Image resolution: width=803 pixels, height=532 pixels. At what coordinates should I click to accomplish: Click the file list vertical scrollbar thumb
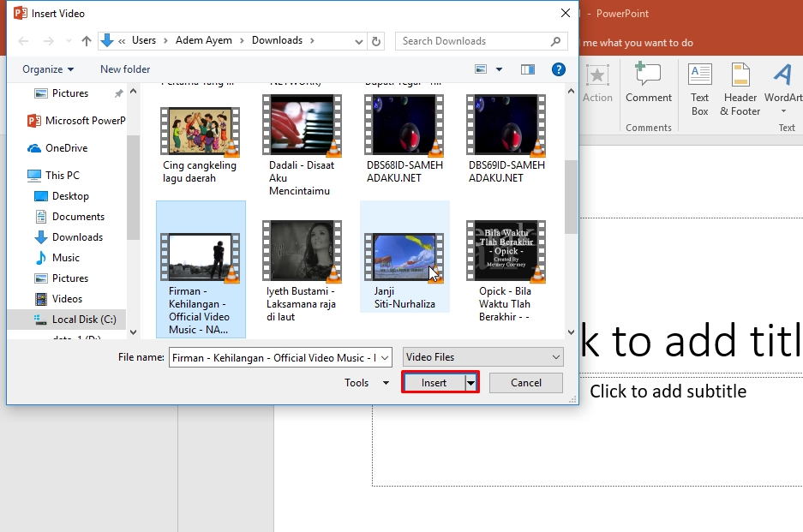click(x=571, y=197)
